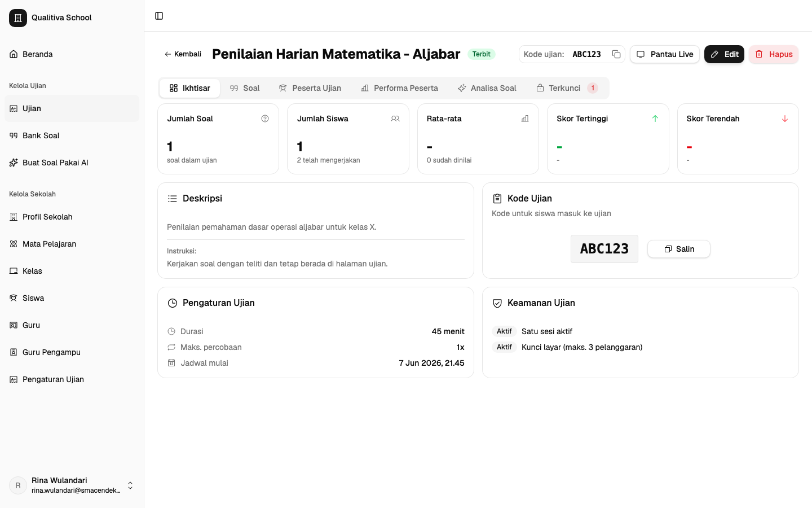This screenshot has width=812, height=508.
Task: Click the '2 telah mengerjakan' text
Action: point(329,160)
